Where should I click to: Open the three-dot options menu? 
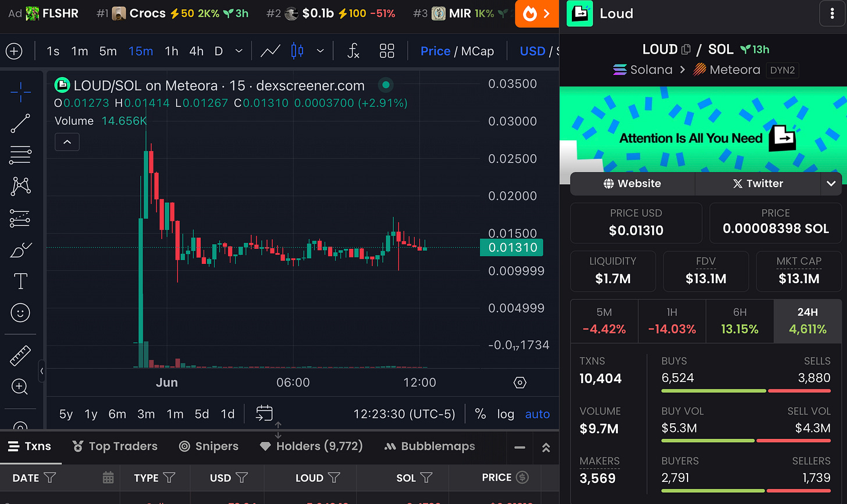pyautogui.click(x=832, y=14)
